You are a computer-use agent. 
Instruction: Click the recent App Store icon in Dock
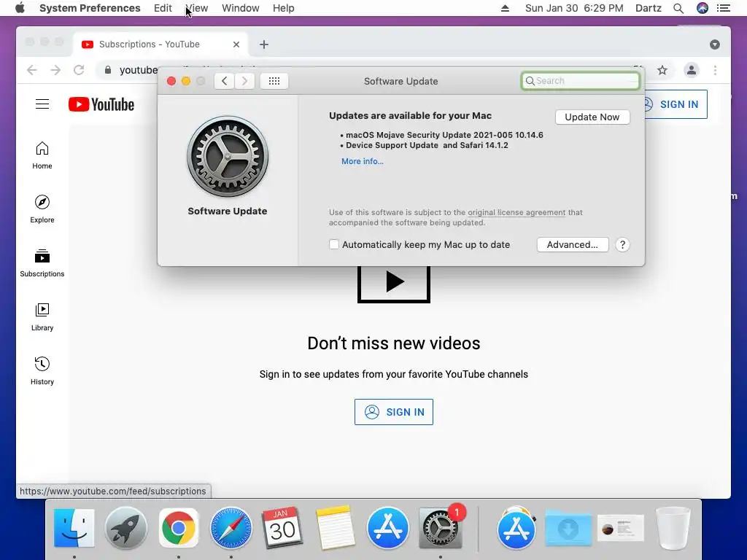pyautogui.click(x=516, y=528)
